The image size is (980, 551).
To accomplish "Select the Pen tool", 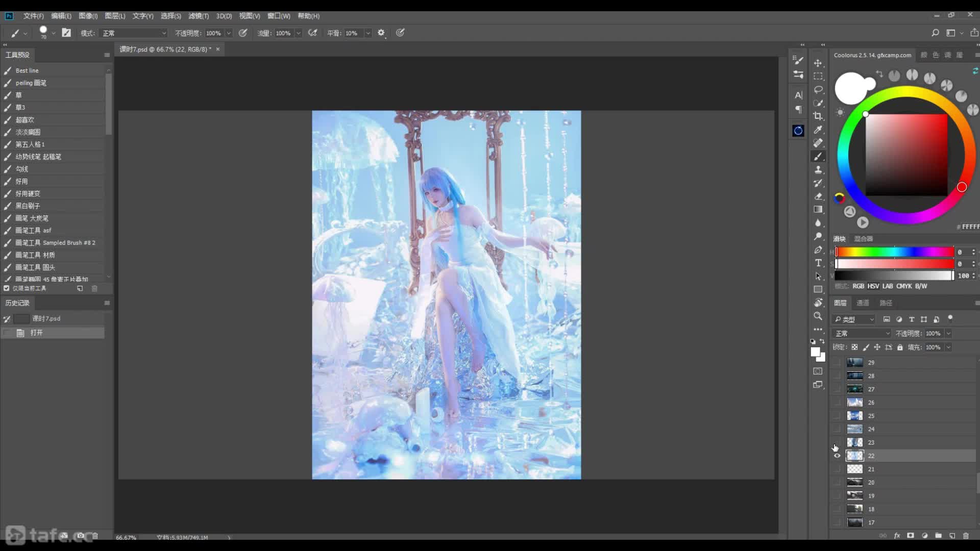I will pos(818,249).
